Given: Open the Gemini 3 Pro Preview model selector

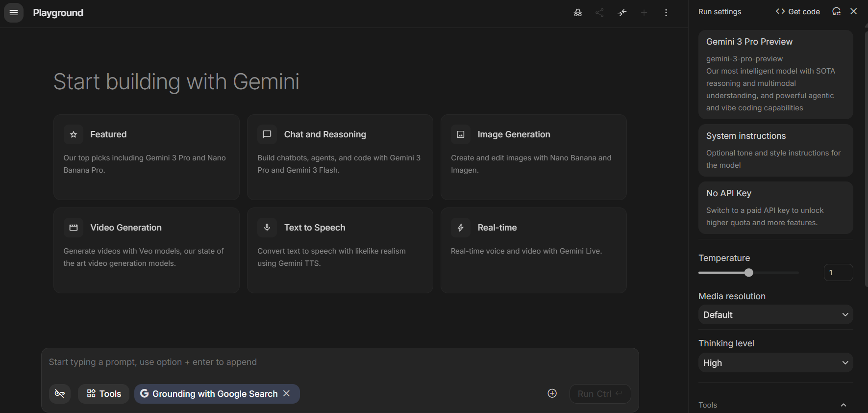Looking at the screenshot, I should 775,74.
